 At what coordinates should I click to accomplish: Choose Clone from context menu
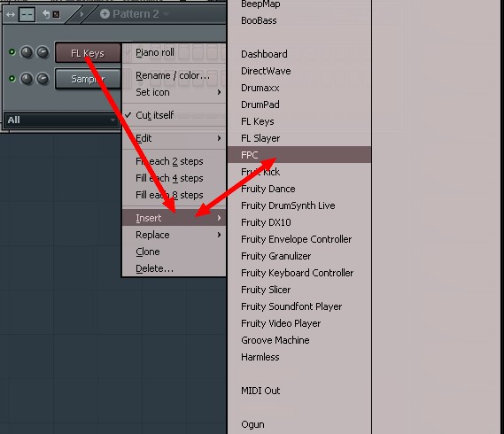[174, 252]
